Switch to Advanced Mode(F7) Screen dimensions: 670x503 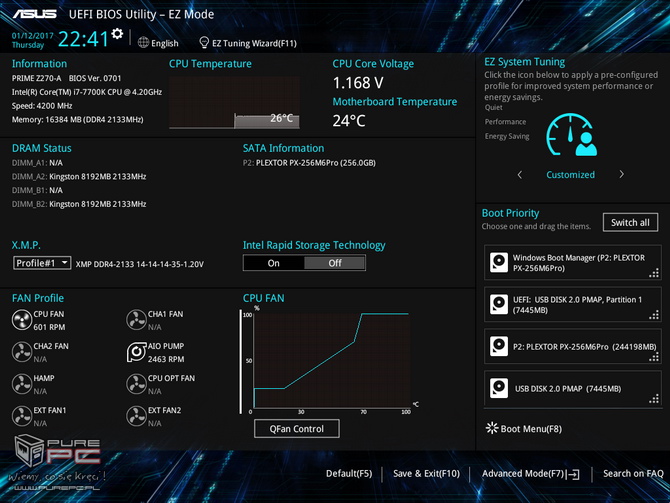523,474
